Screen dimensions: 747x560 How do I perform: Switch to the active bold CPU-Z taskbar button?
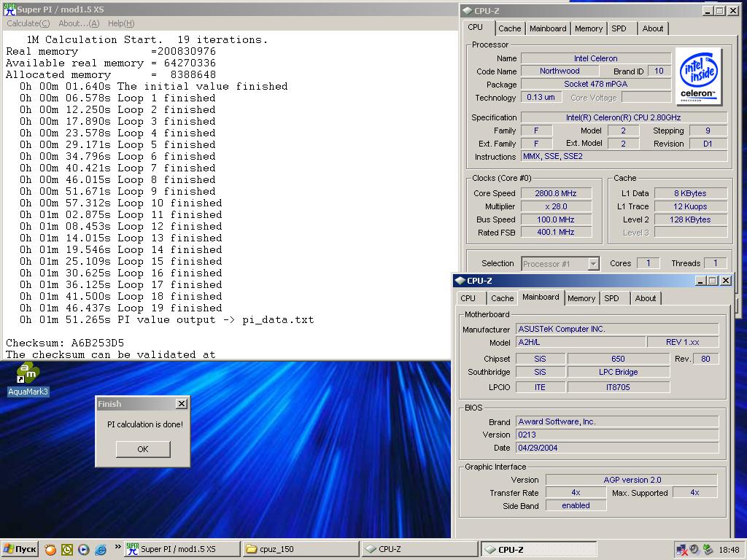point(538,549)
